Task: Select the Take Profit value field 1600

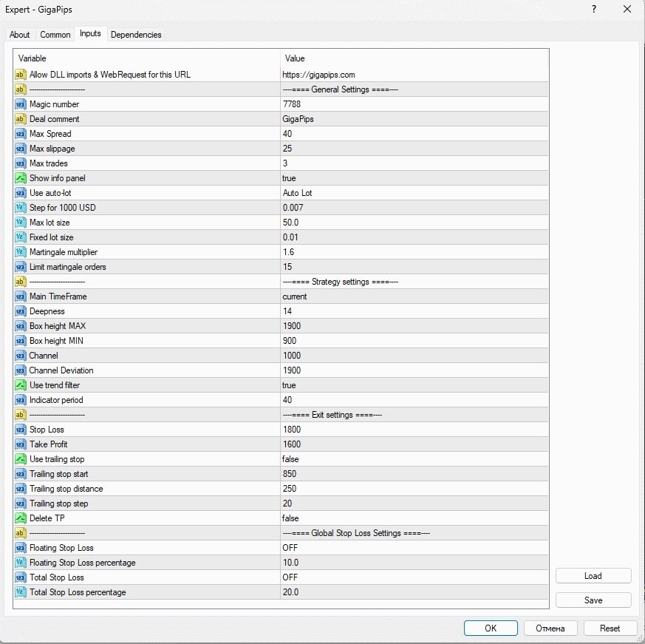Action: (x=414, y=444)
